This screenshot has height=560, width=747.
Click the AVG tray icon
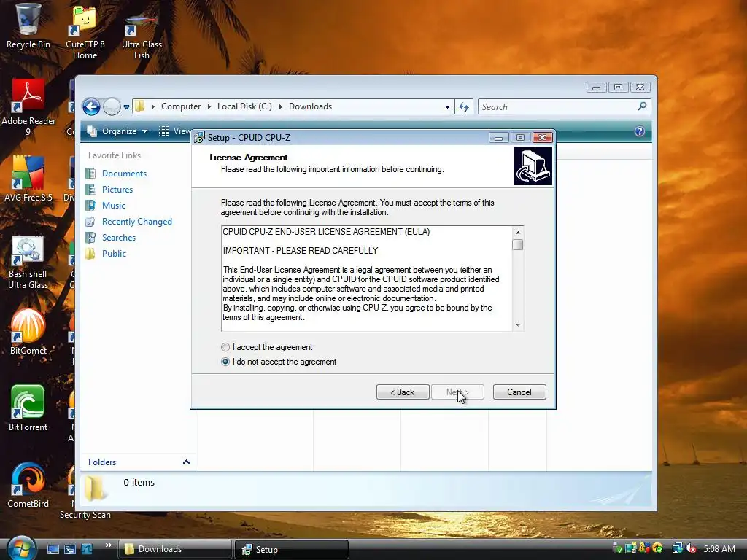pos(643,548)
